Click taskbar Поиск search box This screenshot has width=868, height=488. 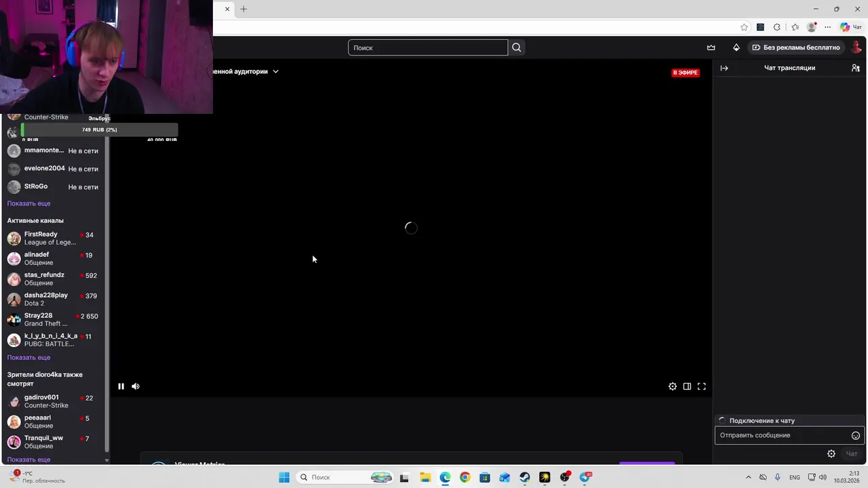pos(346,477)
